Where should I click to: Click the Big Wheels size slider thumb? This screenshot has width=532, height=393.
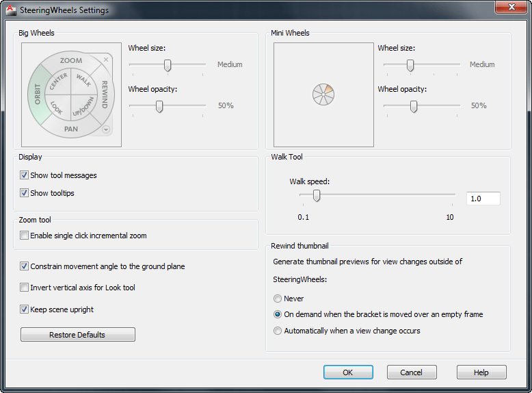pos(168,66)
